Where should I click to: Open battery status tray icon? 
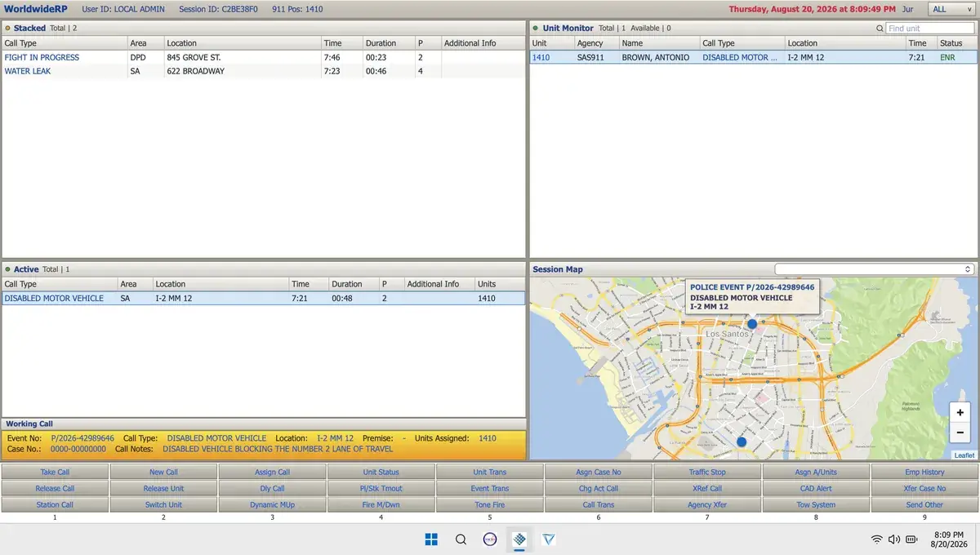(911, 539)
